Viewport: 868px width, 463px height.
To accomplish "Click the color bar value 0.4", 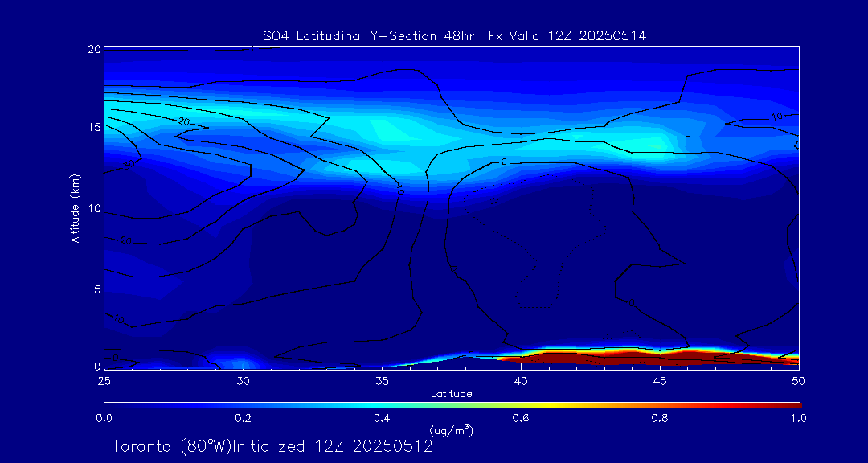I will [382, 418].
